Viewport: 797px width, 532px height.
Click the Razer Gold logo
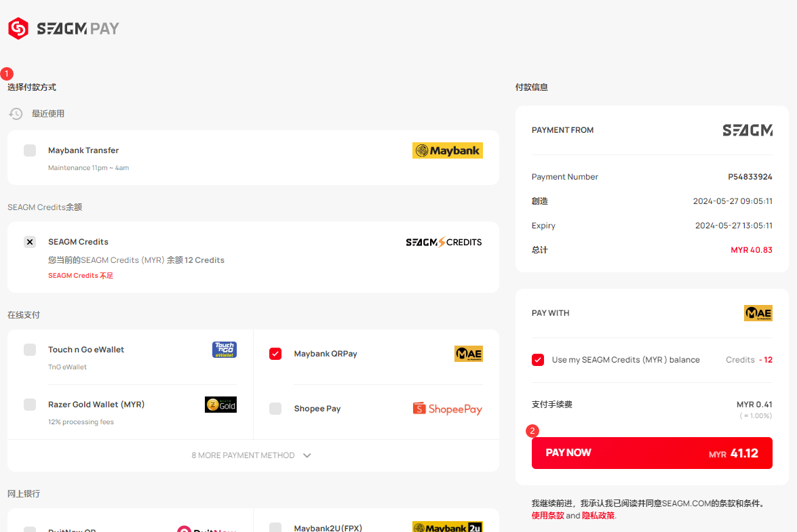click(x=220, y=405)
